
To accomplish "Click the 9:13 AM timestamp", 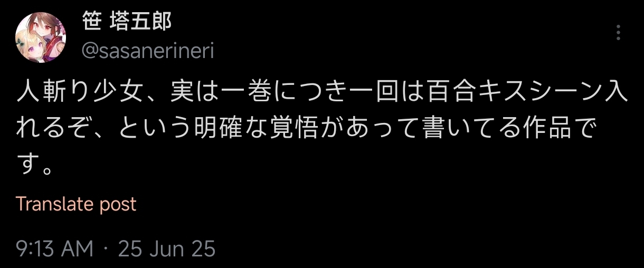I will coord(55,248).
